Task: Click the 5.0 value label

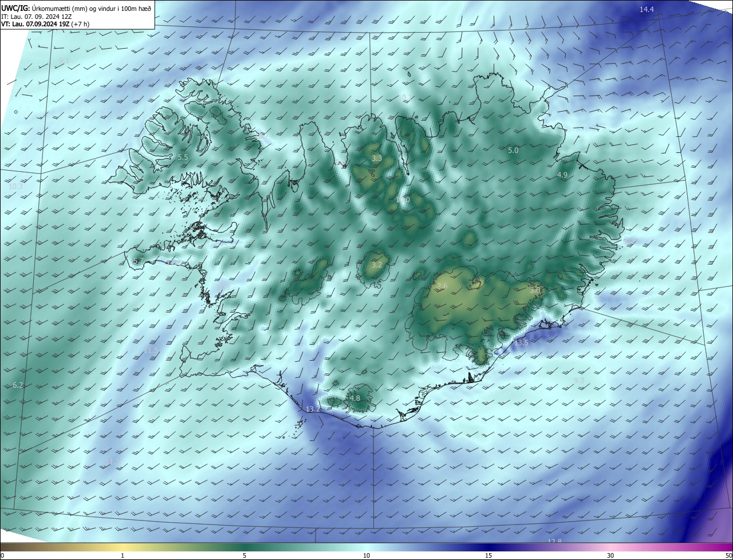Action: click(x=513, y=151)
